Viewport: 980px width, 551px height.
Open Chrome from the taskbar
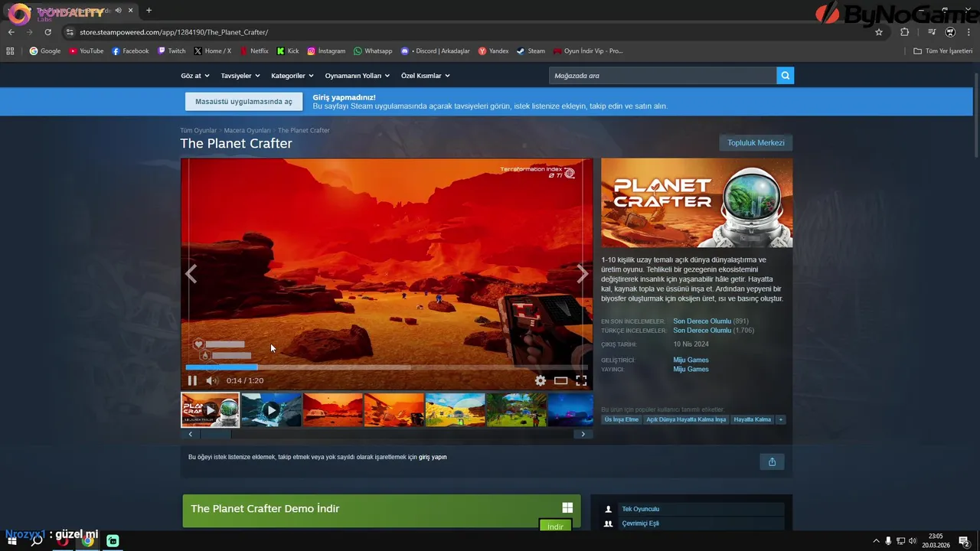coord(88,541)
